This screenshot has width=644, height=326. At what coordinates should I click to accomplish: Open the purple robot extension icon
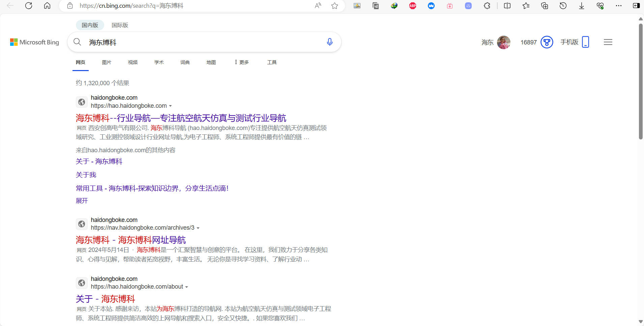pos(468,6)
